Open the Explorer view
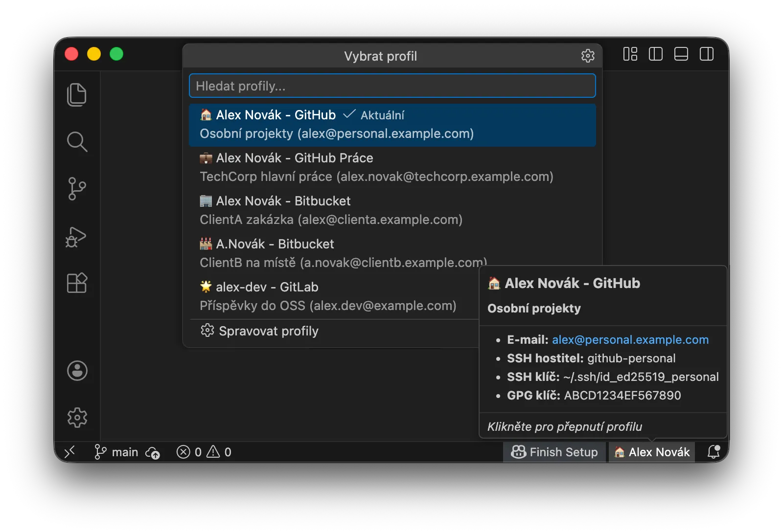783x532 pixels. (77, 94)
